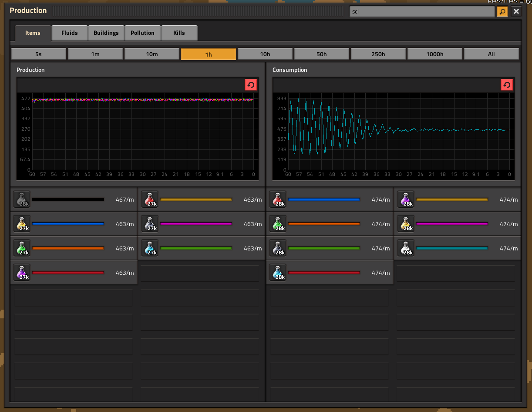Viewport: 532px width, 412px height.
Task: Toggle the dimmed space science pack in Production
Action: coord(22,199)
